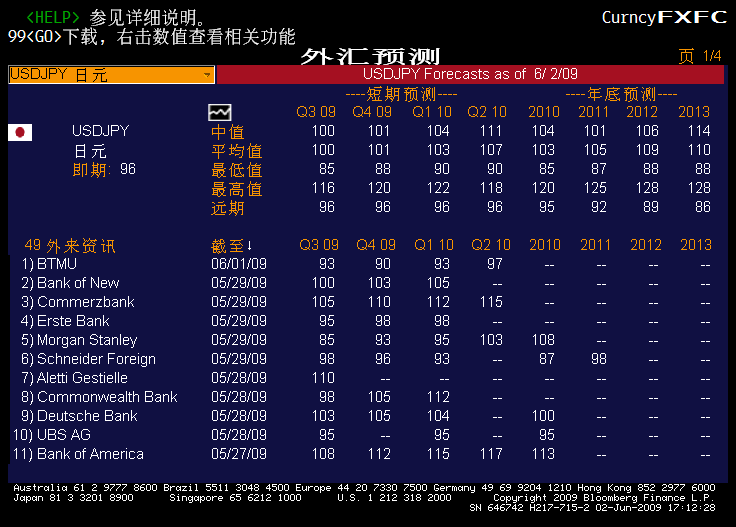Select the 4) Erste Bank entry
Viewport: 736px width, 527px height.
tap(65, 321)
